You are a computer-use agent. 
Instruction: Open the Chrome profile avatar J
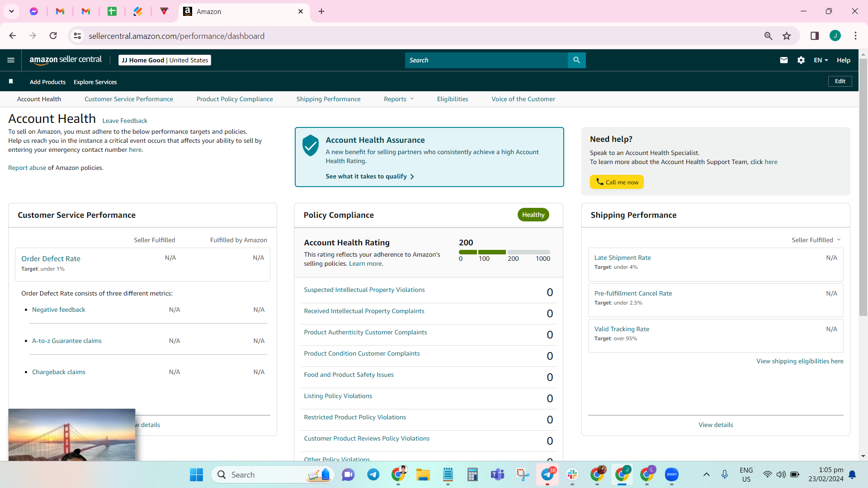tap(835, 36)
